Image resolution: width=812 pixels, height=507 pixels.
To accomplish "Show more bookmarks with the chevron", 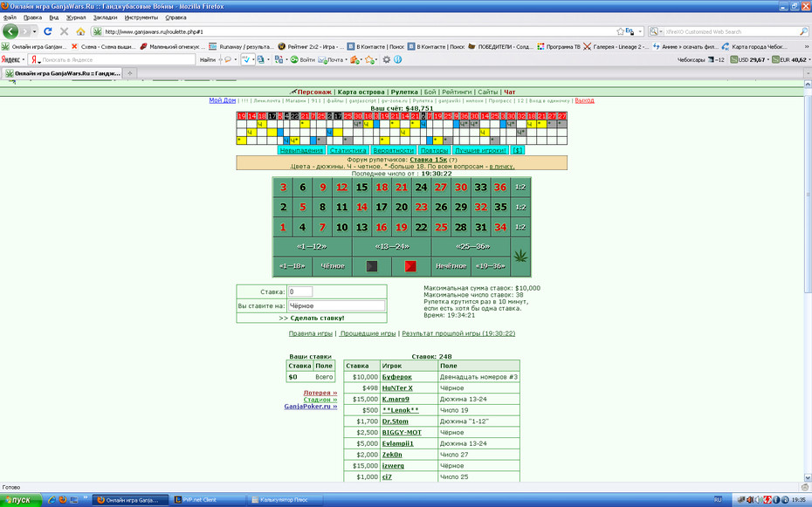I will 806,46.
